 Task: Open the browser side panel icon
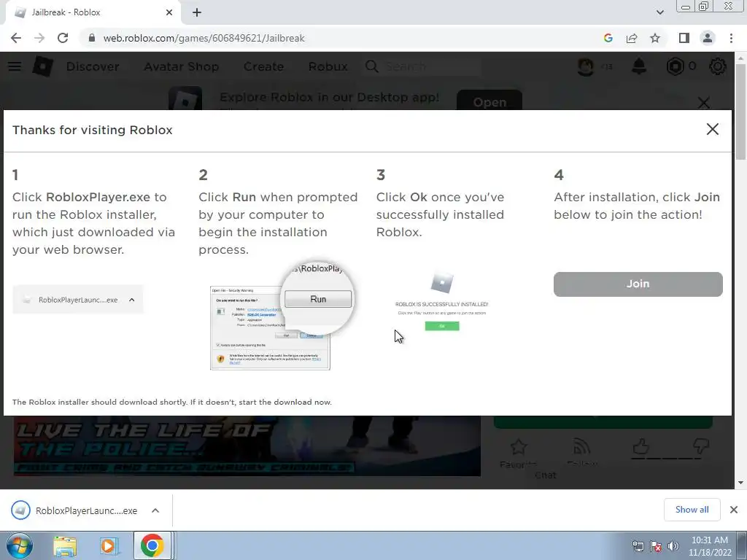[x=684, y=38]
